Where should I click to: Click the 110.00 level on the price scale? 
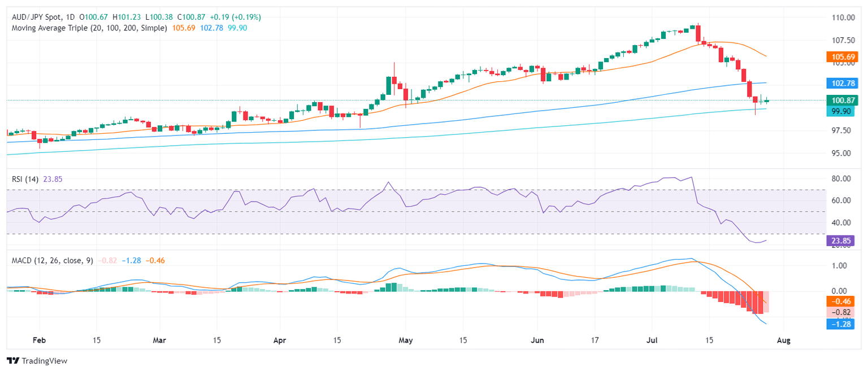pyautogui.click(x=841, y=17)
